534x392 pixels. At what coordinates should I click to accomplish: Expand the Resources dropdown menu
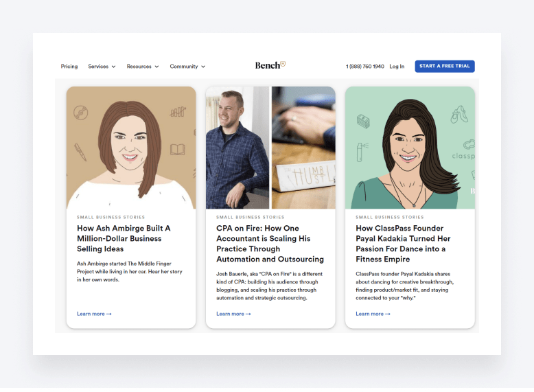[x=143, y=67]
